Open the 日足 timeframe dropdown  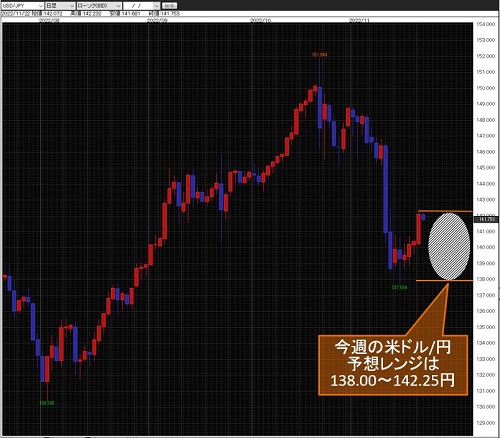pyautogui.click(x=60, y=6)
